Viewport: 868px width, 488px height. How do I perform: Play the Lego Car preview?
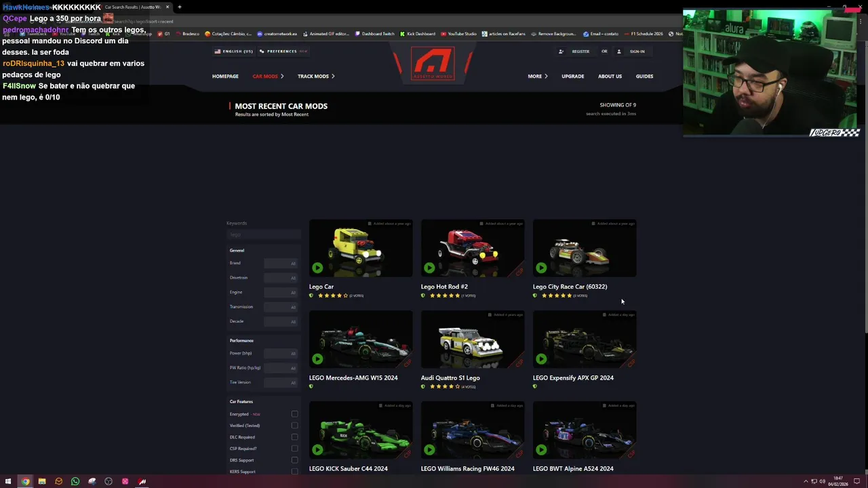[317, 268]
